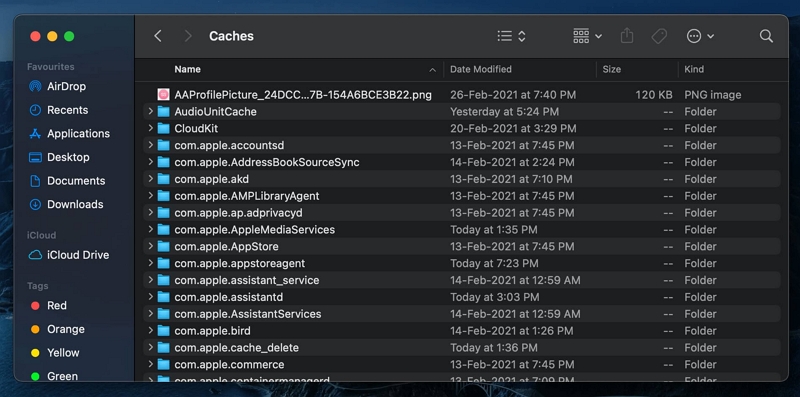The image size is (800, 397).
Task: Open the Group By options dropdown
Action: pyautogui.click(x=587, y=36)
